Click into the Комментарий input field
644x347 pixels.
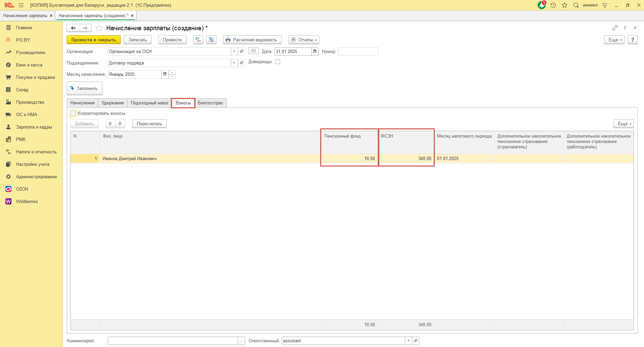[x=173, y=341]
